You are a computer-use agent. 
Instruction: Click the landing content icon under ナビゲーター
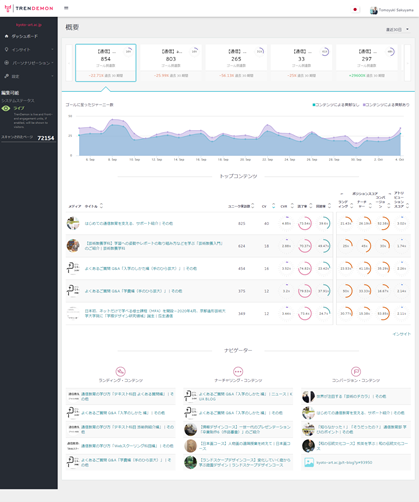pos(120,371)
